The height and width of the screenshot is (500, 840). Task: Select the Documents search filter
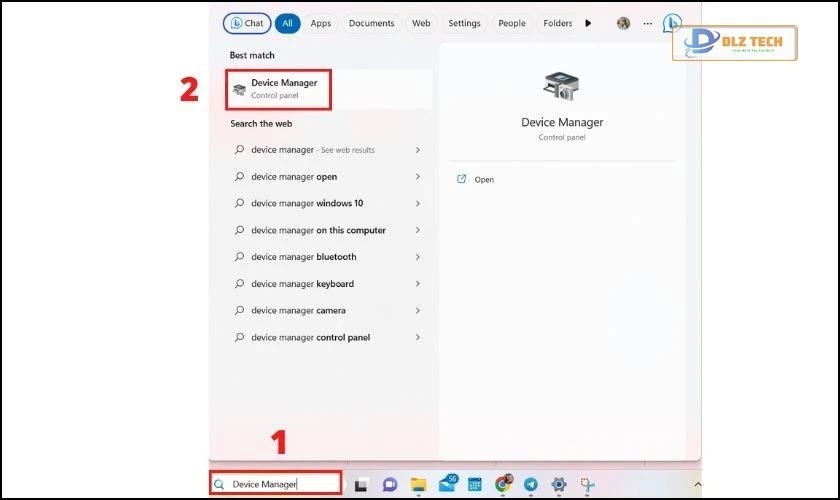click(372, 23)
